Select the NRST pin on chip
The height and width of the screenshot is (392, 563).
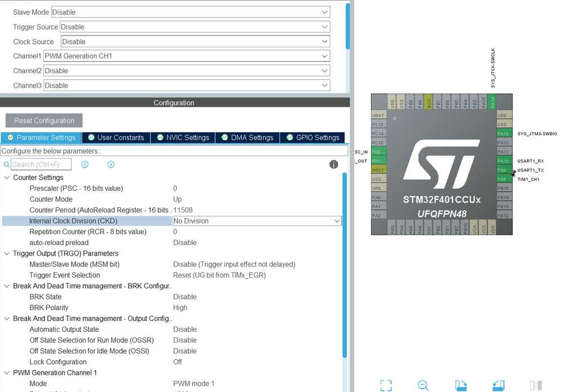379,170
